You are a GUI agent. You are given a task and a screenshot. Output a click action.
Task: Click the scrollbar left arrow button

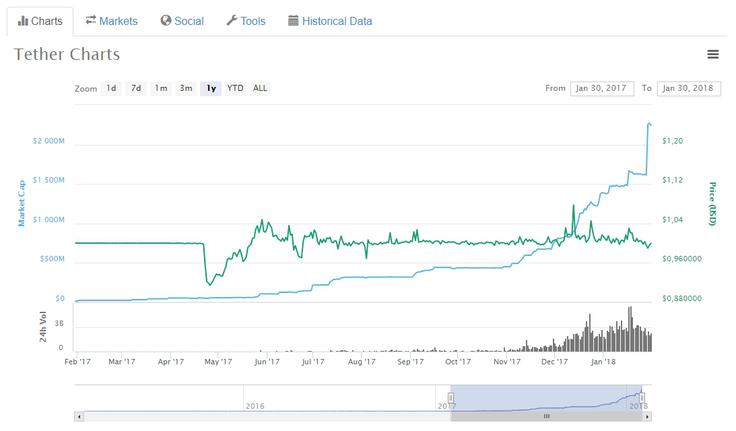[x=79, y=416]
